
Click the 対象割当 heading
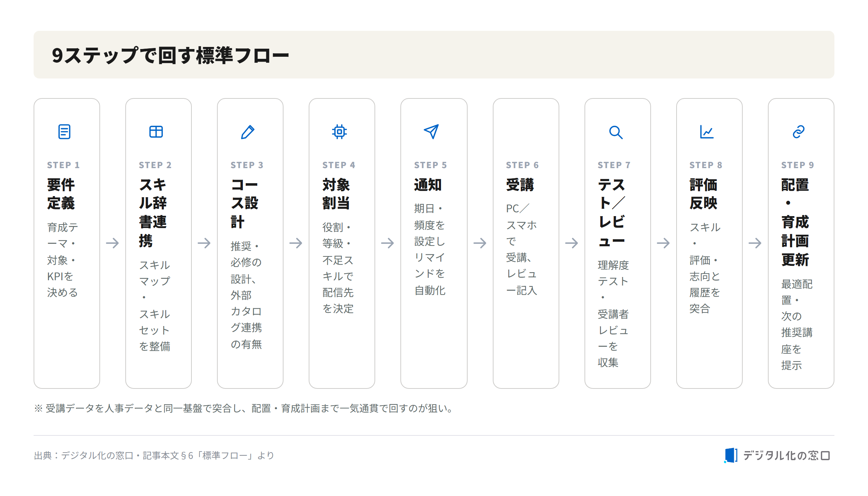click(336, 194)
